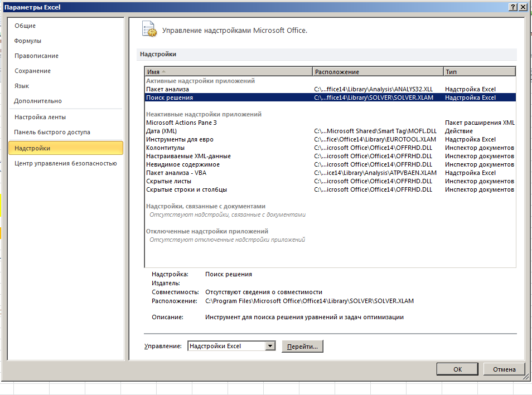Select the Колонтитулы add-in row

pyautogui.click(x=331, y=148)
